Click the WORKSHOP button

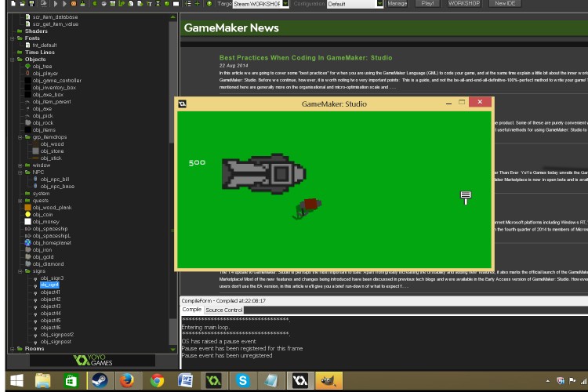coord(464,3)
